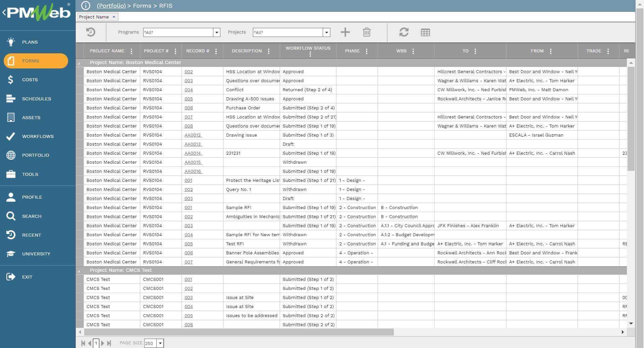Click the Search magnifier icon in sidebar
Image resolution: width=644 pixels, height=348 pixels.
click(11, 216)
